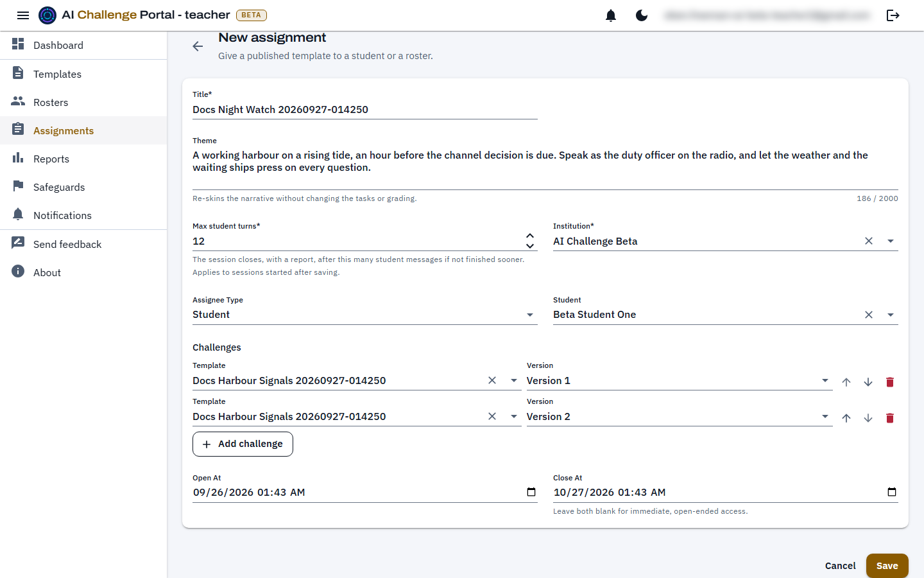Open the Assignee Type dropdown

click(x=365, y=315)
